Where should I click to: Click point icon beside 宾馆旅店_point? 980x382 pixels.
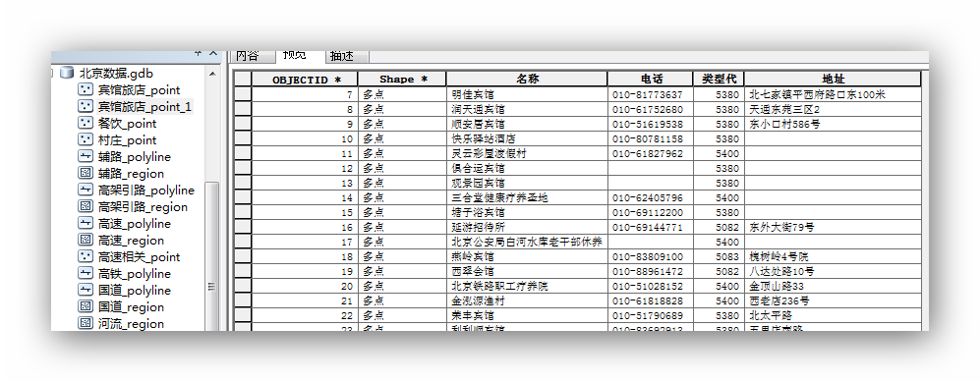(85, 90)
